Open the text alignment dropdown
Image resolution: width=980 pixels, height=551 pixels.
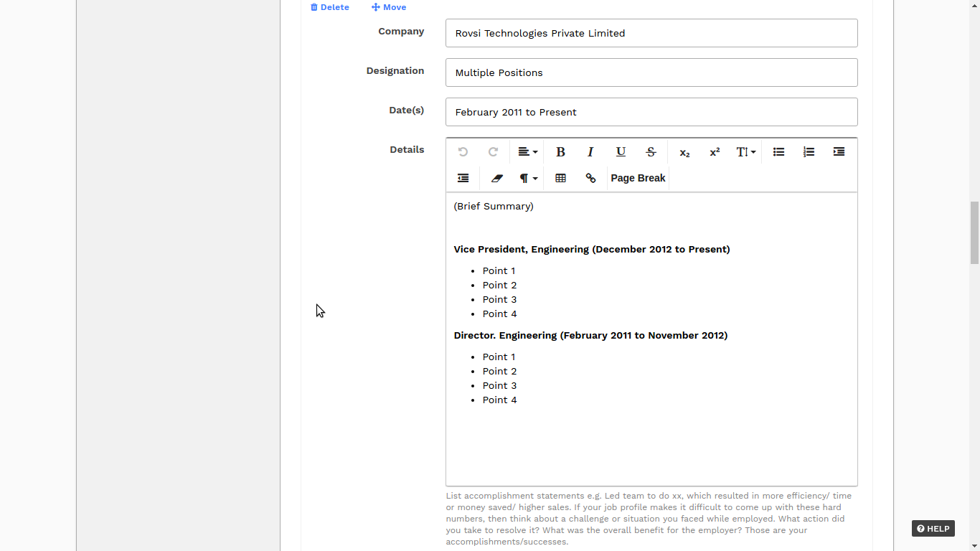527,152
